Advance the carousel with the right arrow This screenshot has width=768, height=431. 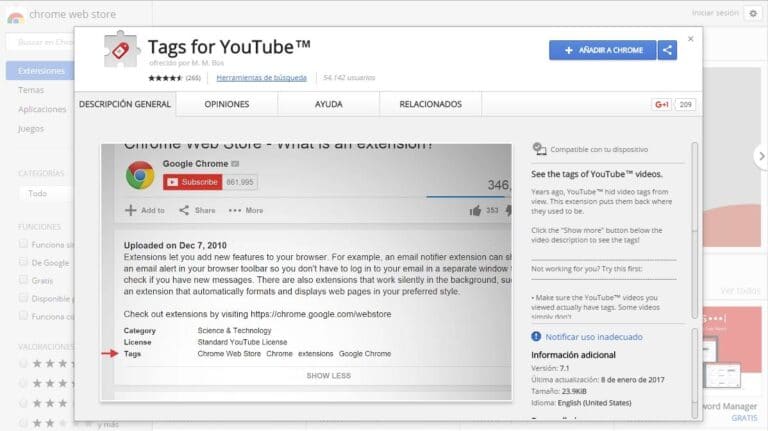760,156
